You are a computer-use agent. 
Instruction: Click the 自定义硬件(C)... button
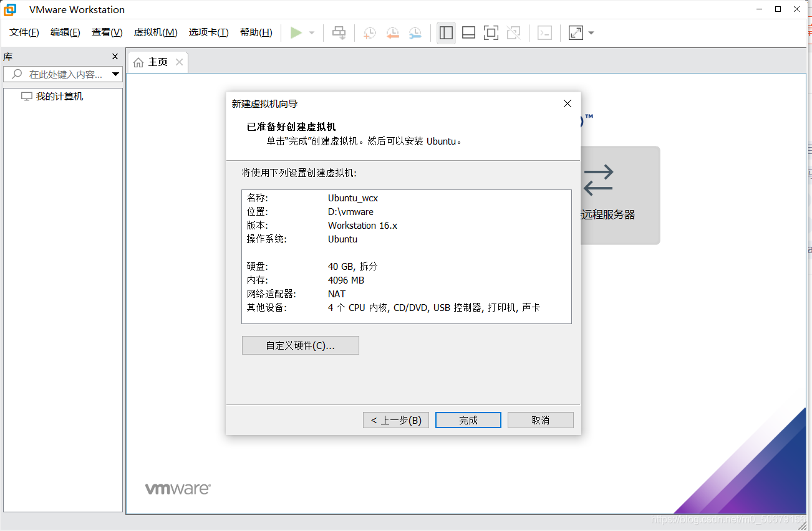point(301,345)
